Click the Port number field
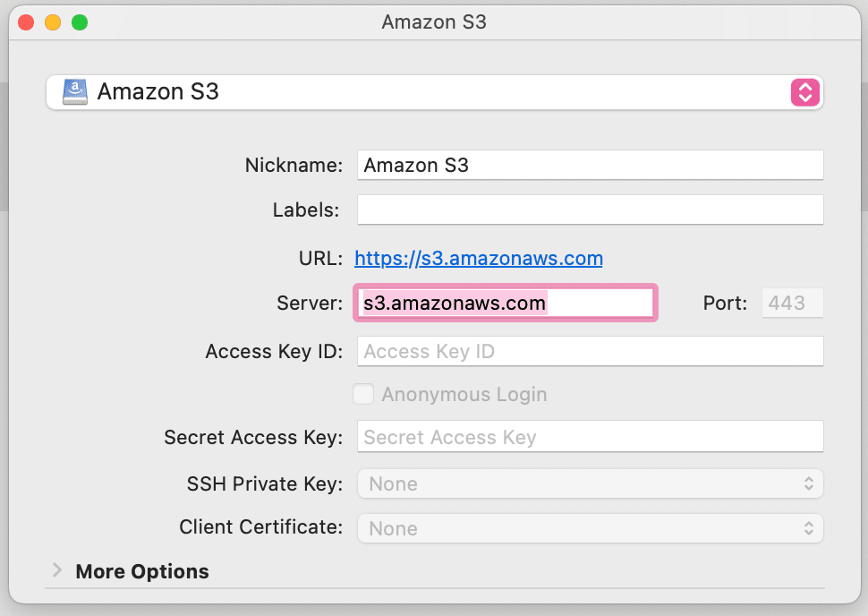The height and width of the screenshot is (616, 868). pos(792,303)
